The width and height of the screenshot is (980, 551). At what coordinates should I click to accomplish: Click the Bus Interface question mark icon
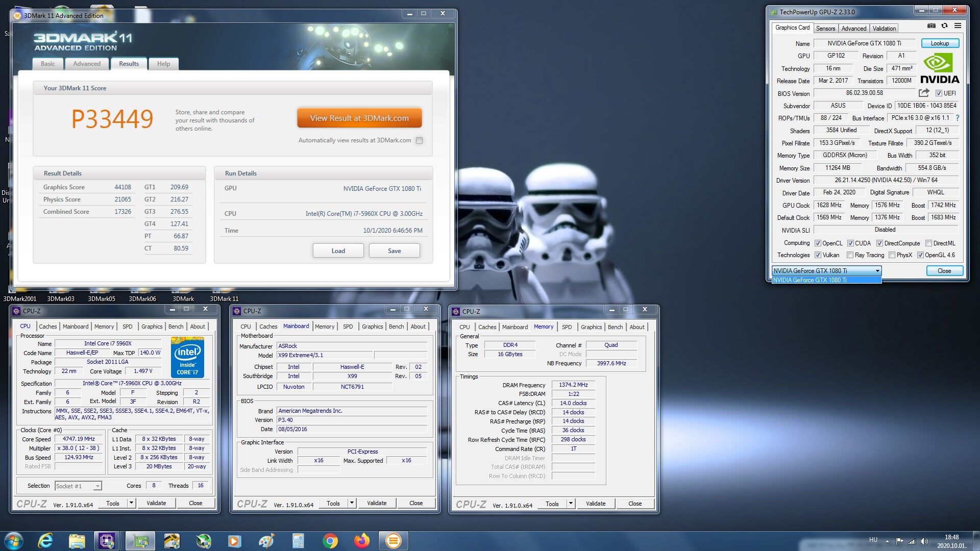(x=958, y=118)
